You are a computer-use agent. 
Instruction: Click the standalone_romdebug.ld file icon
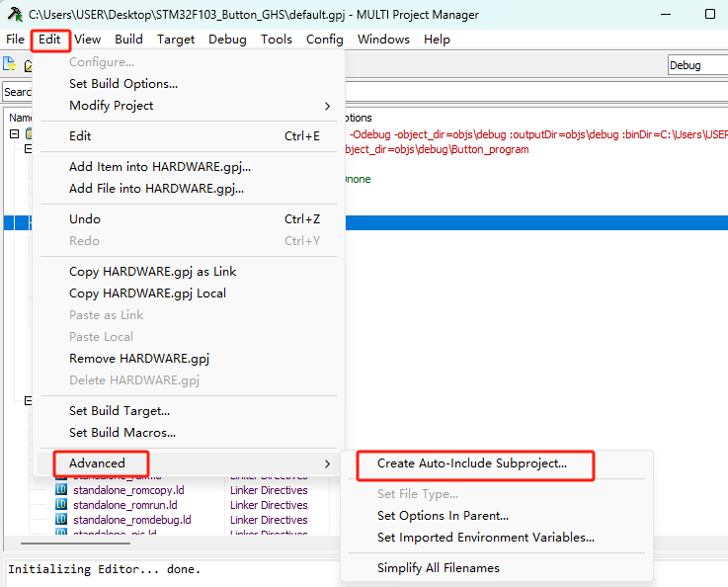tap(61, 520)
